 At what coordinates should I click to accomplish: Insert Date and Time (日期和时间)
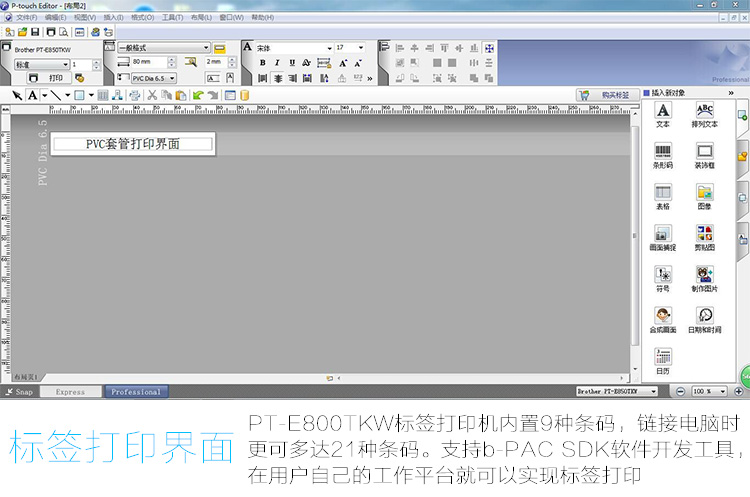tap(704, 320)
